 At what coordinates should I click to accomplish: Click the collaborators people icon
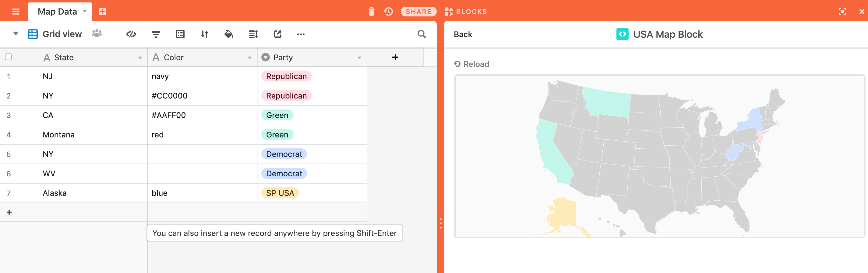pos(97,33)
